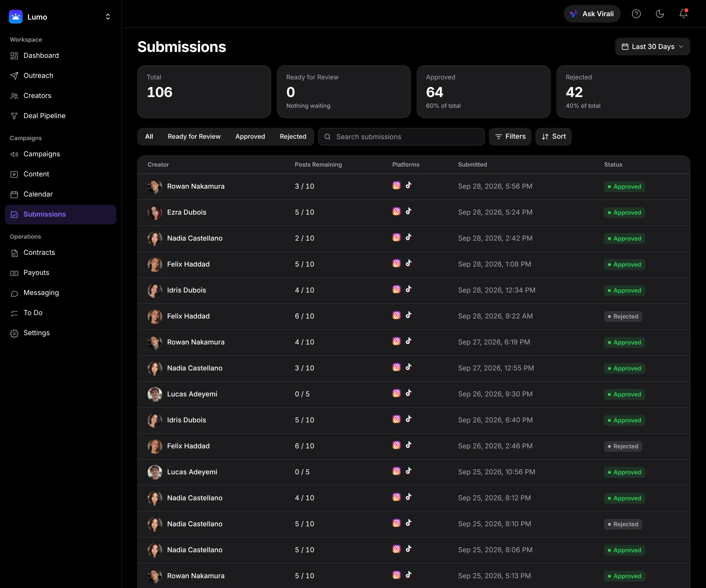Click the Search submissions field
706x588 pixels.
[401, 137]
